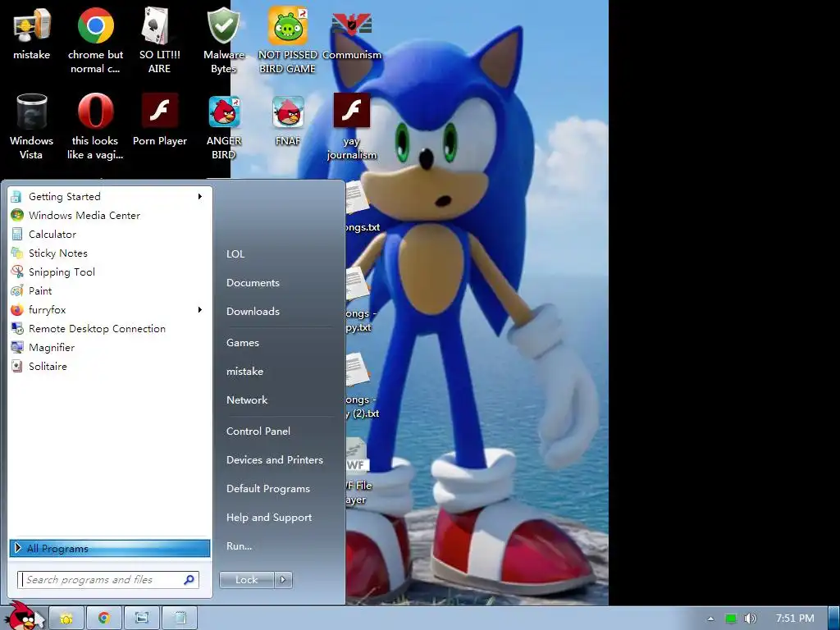Open the shutdown options arrow beside Lock

click(x=283, y=580)
